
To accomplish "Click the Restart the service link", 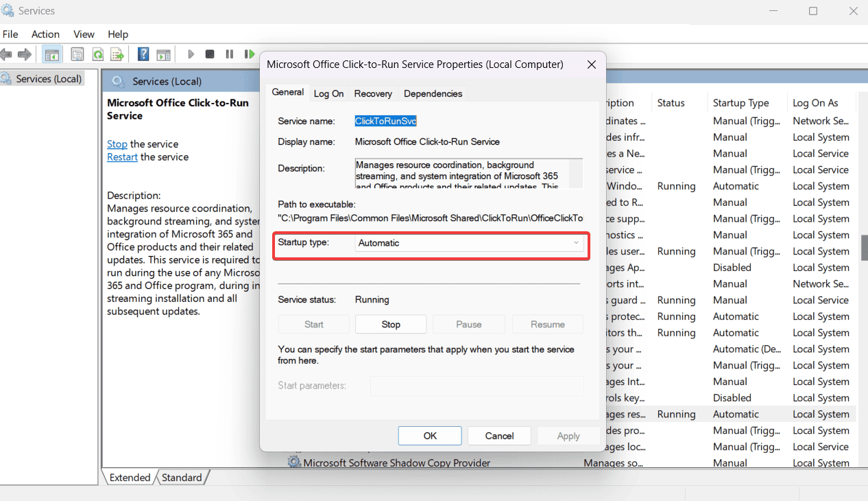I will tap(122, 156).
